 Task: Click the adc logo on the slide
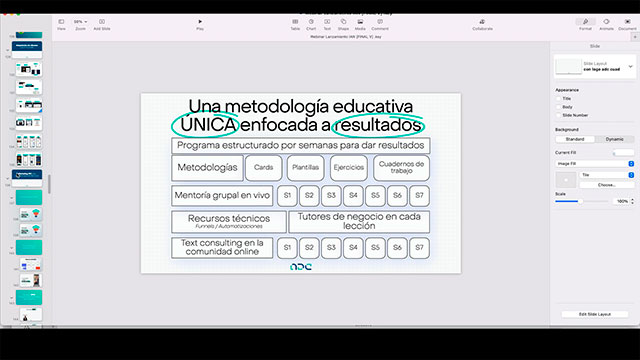301,267
